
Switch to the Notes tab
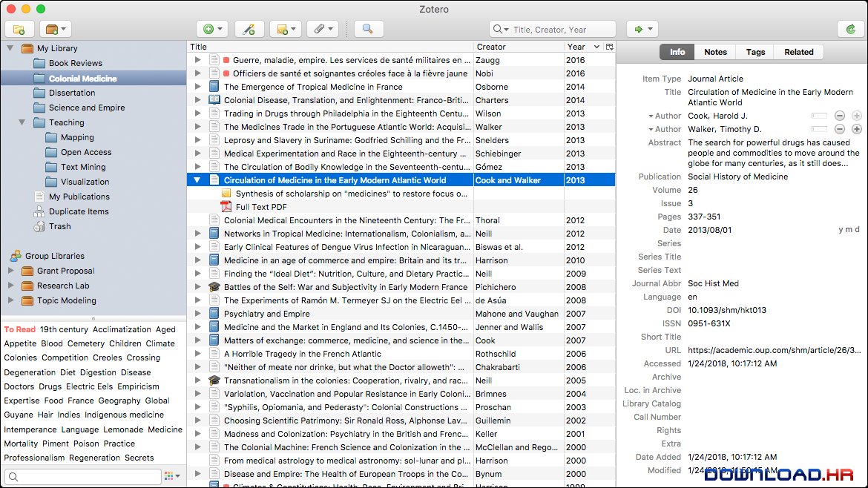pyautogui.click(x=715, y=52)
